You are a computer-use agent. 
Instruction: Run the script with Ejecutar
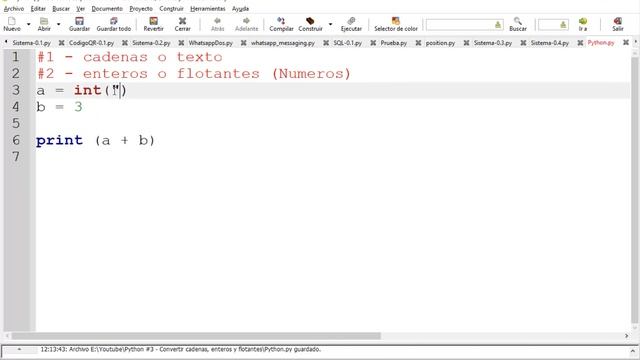point(351,24)
